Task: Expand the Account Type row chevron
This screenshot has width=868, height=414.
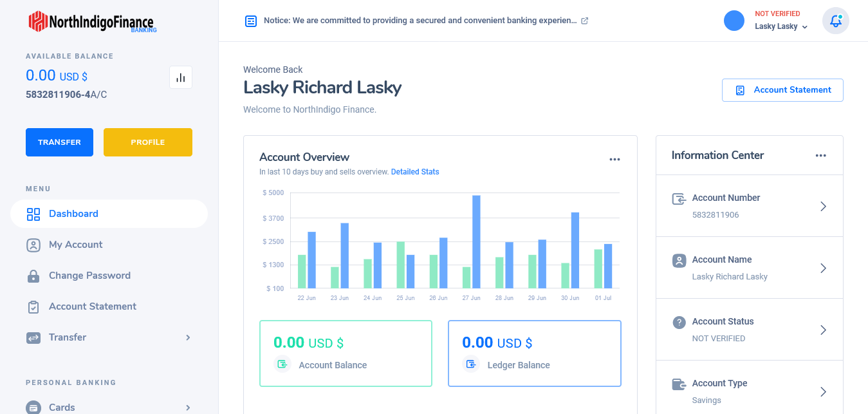Action: pos(823,391)
